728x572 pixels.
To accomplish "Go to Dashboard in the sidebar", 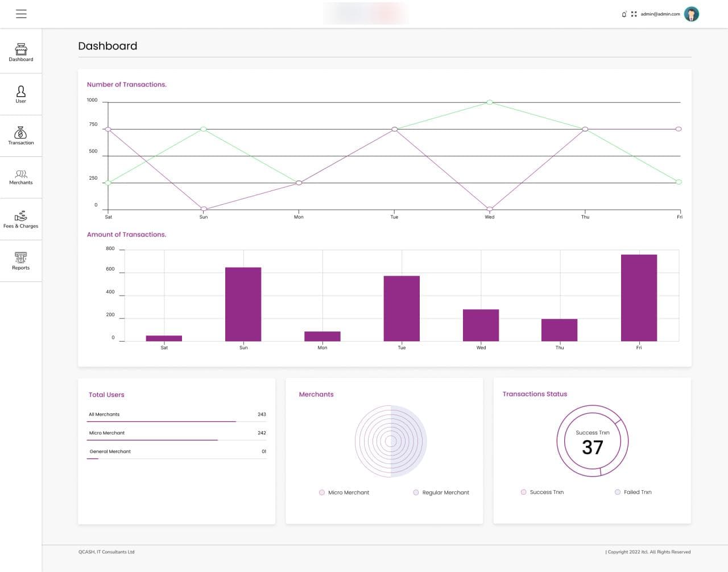I will (21, 52).
